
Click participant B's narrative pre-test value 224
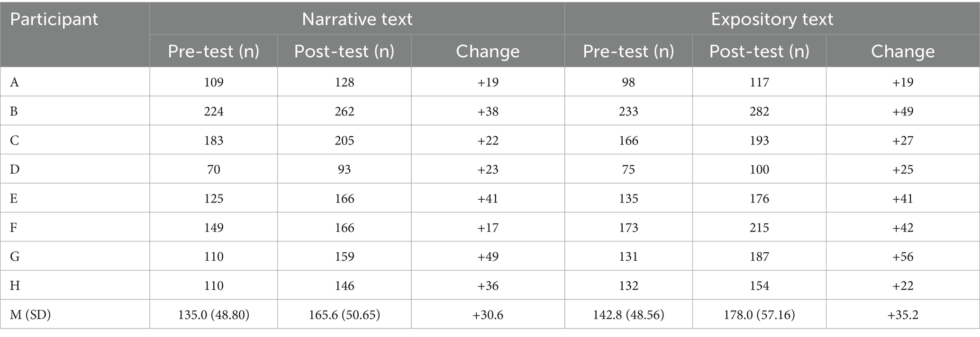click(213, 111)
